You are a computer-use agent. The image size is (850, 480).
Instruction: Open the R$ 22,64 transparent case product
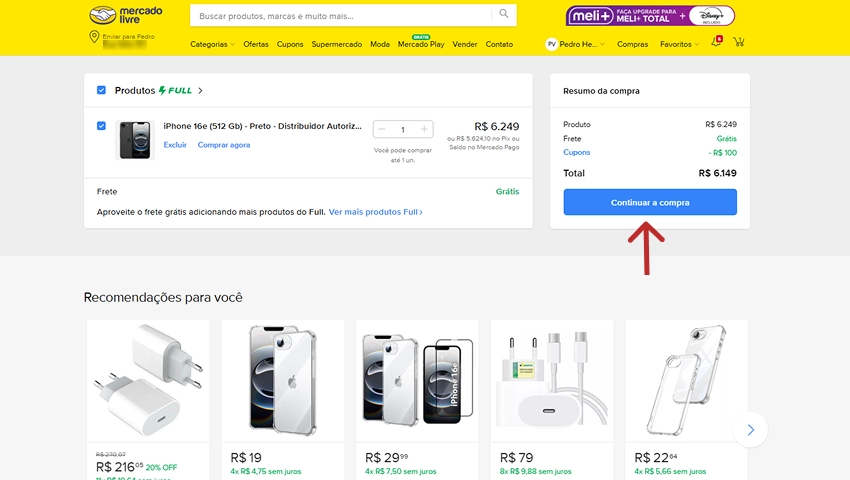tap(686, 381)
